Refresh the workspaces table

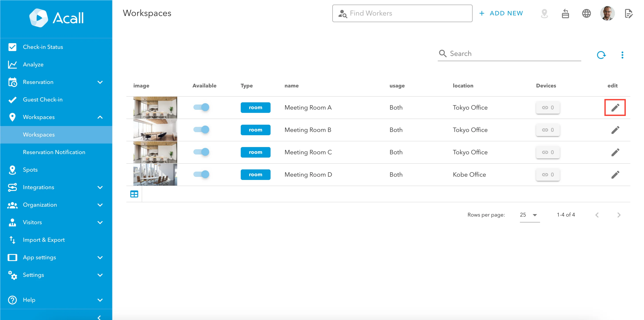point(601,55)
